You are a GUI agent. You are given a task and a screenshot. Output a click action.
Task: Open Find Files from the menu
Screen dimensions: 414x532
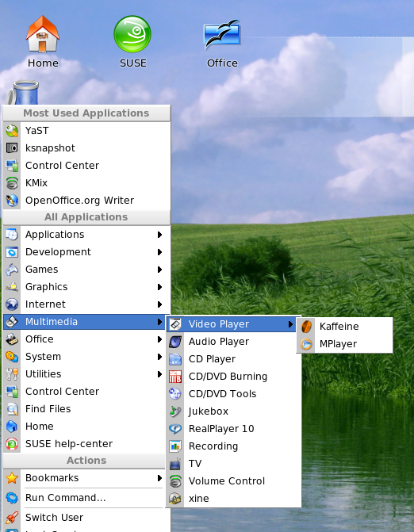point(86,409)
